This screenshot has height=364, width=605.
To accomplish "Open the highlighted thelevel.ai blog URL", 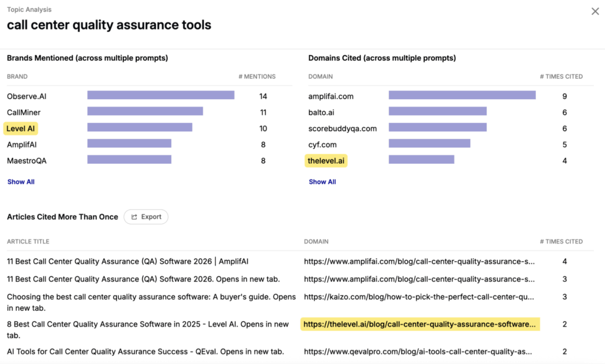I will pyautogui.click(x=420, y=324).
